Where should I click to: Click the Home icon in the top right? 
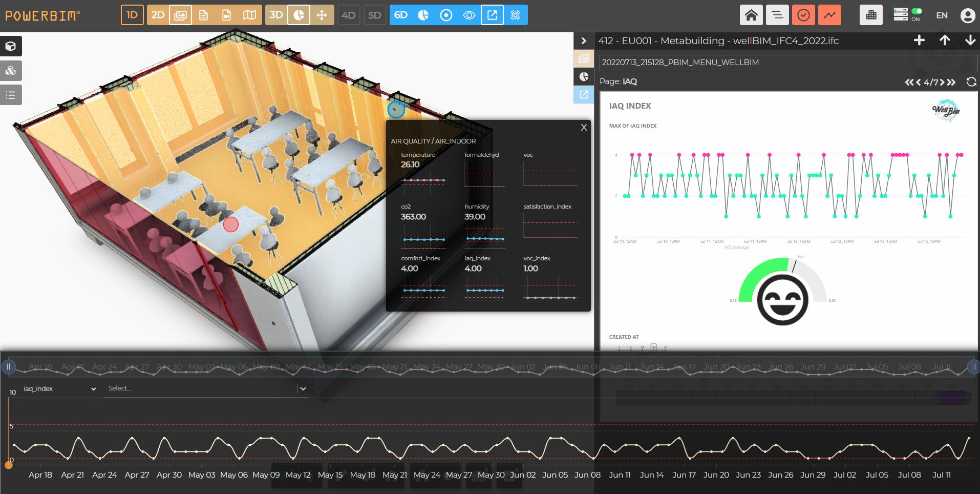coord(751,15)
